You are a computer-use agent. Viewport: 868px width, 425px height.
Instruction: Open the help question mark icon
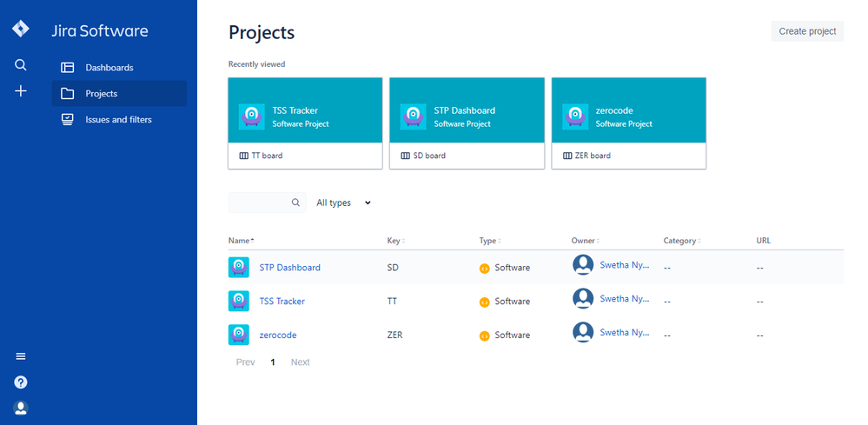(x=21, y=382)
